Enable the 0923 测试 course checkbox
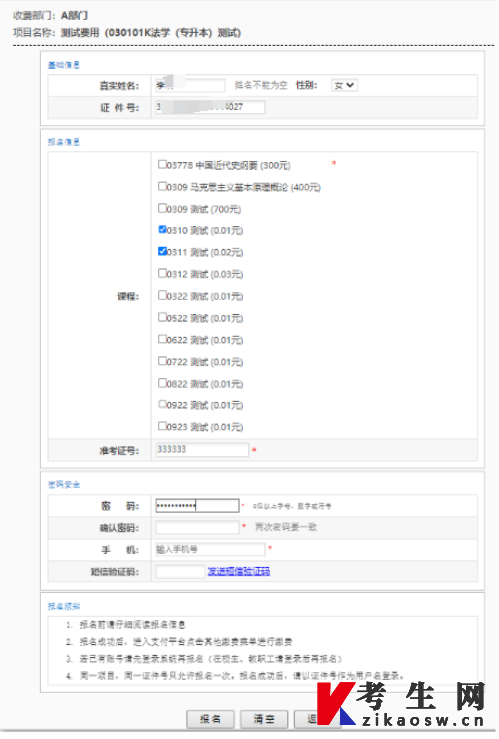The height and width of the screenshot is (739, 499). tap(163, 426)
